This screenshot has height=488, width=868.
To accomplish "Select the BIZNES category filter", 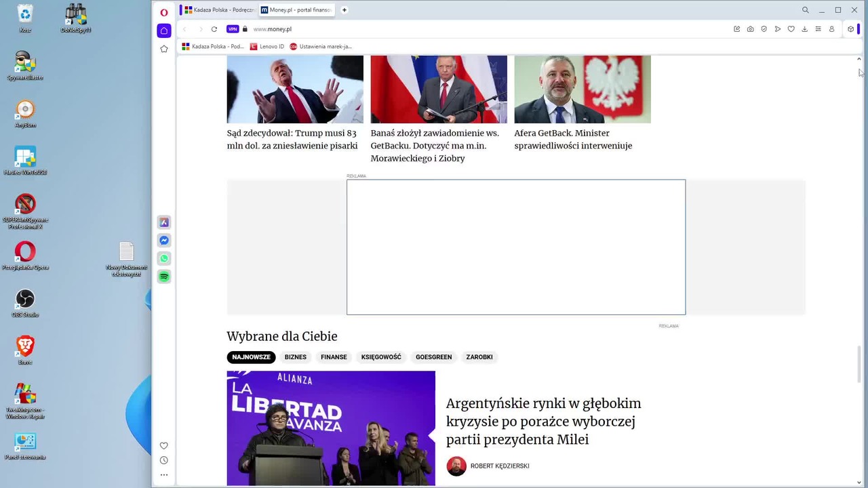I will [296, 357].
